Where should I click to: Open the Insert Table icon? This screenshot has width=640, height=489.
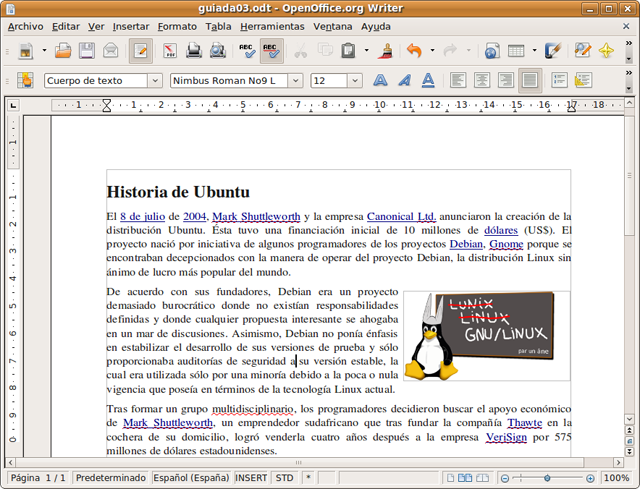(516, 50)
